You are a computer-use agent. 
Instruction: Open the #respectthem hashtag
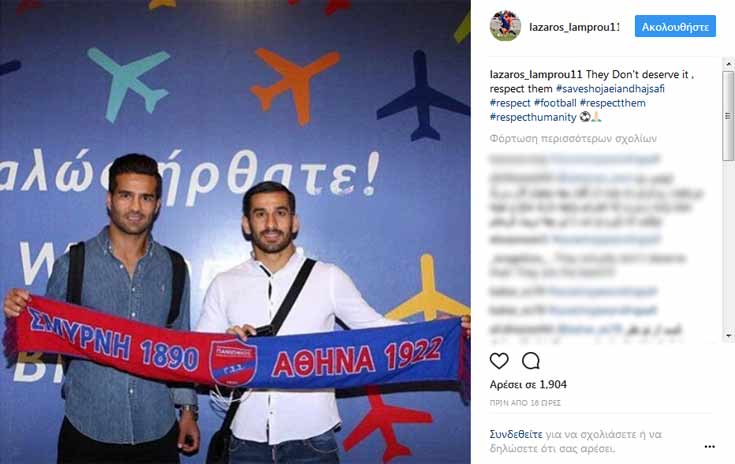[612, 103]
